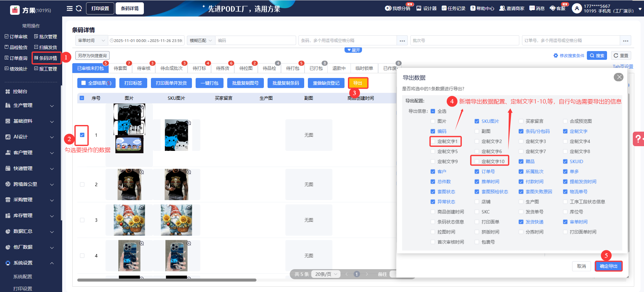The width and height of the screenshot is (644, 292).
Task: Click 邀请商家 invite merchants icon
Action: [x=502, y=8]
